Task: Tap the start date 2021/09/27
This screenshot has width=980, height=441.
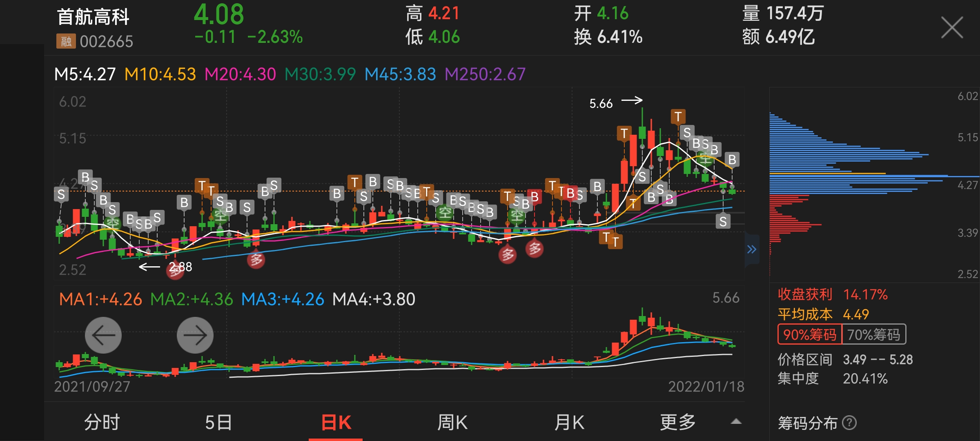Action: tap(92, 386)
